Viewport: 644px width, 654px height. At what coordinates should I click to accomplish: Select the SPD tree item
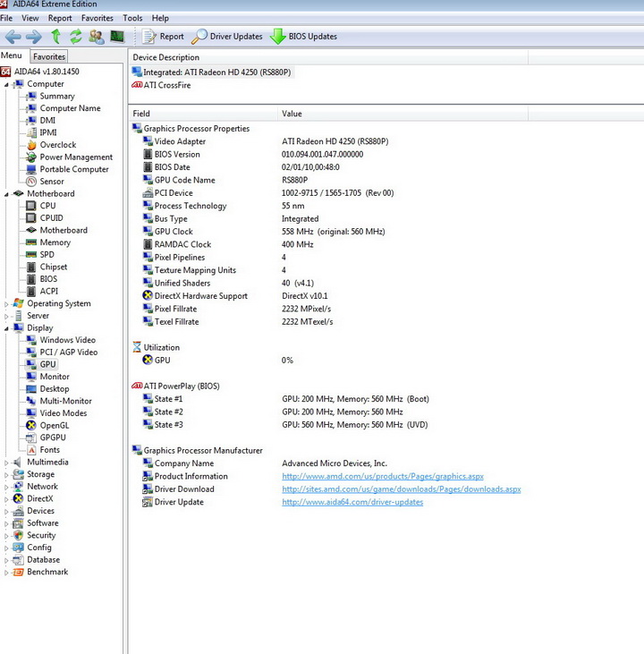point(47,254)
